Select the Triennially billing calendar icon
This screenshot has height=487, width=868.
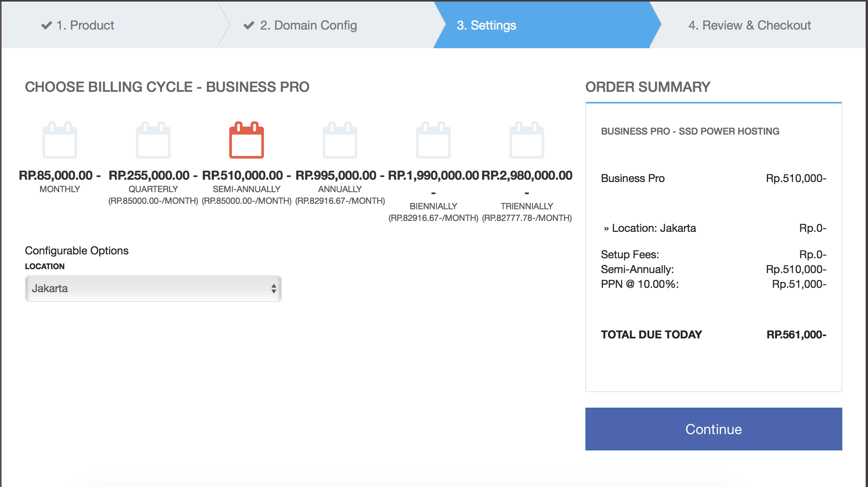click(x=527, y=140)
